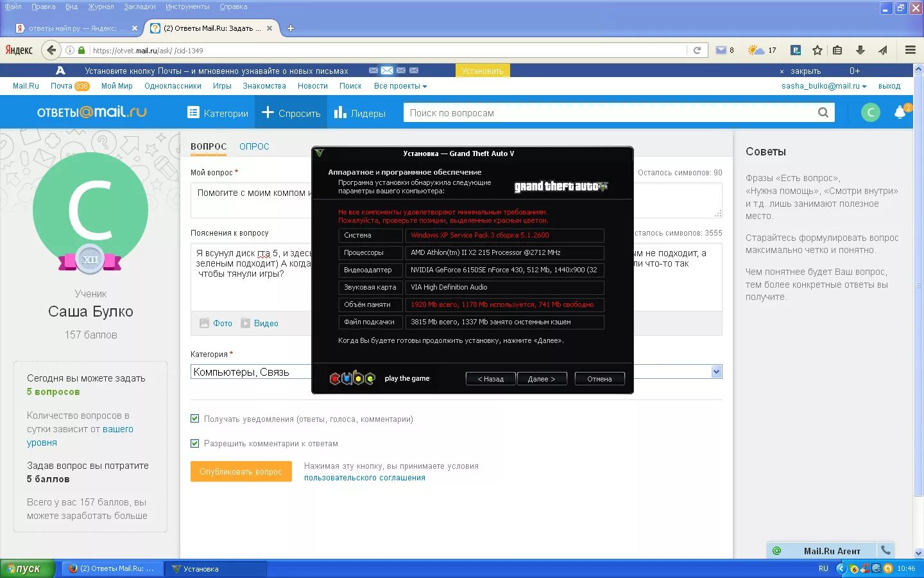
Task: Click Отмена in the GTA installer
Action: click(x=599, y=379)
